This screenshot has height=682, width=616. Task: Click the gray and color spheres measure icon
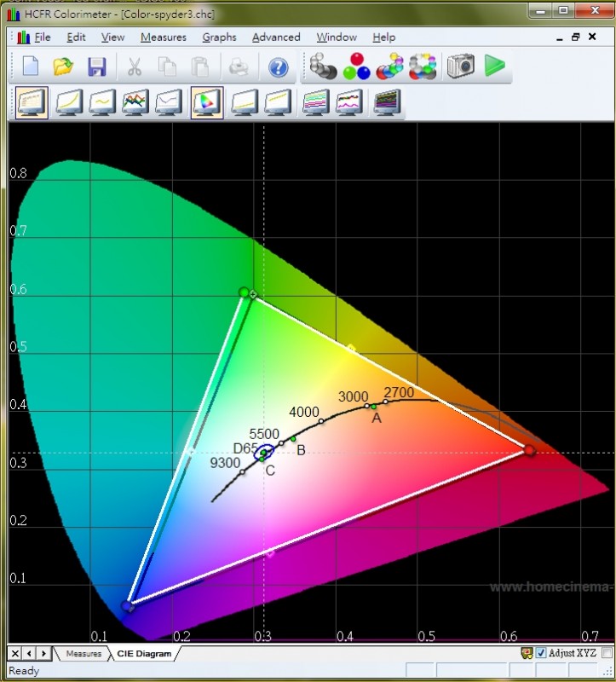pyautogui.click(x=423, y=66)
